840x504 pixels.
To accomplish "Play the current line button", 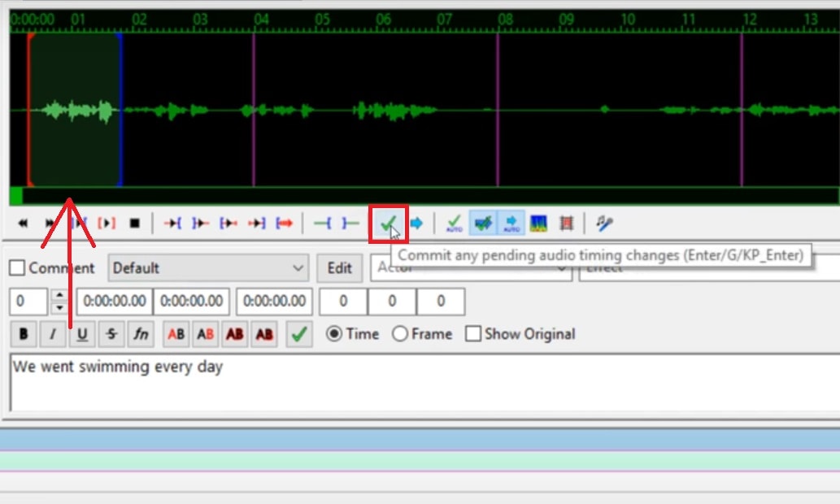I will [x=106, y=223].
